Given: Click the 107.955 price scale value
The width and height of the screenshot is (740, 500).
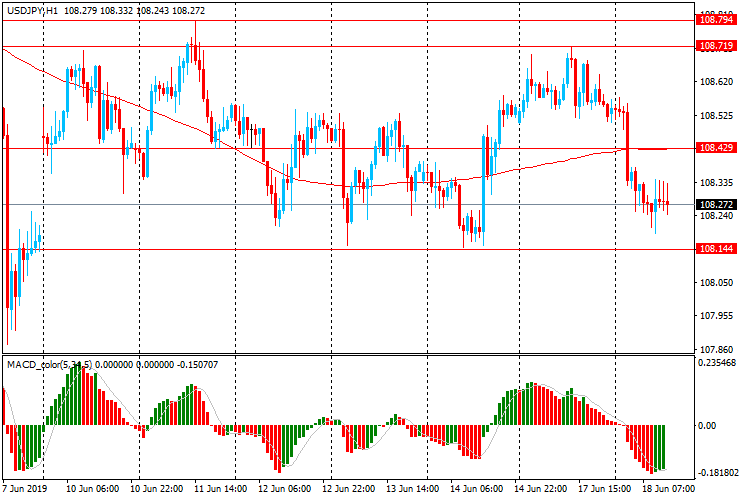Looking at the screenshot, I should (x=716, y=316).
